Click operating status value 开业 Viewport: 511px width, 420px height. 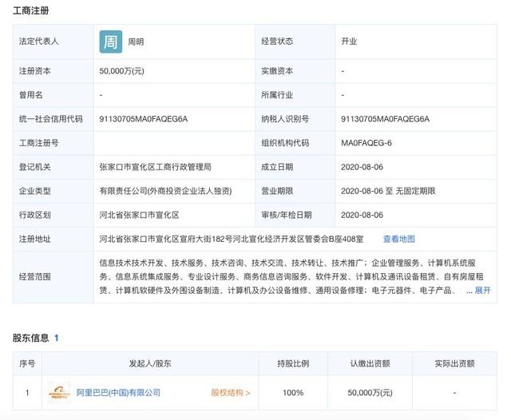point(349,42)
